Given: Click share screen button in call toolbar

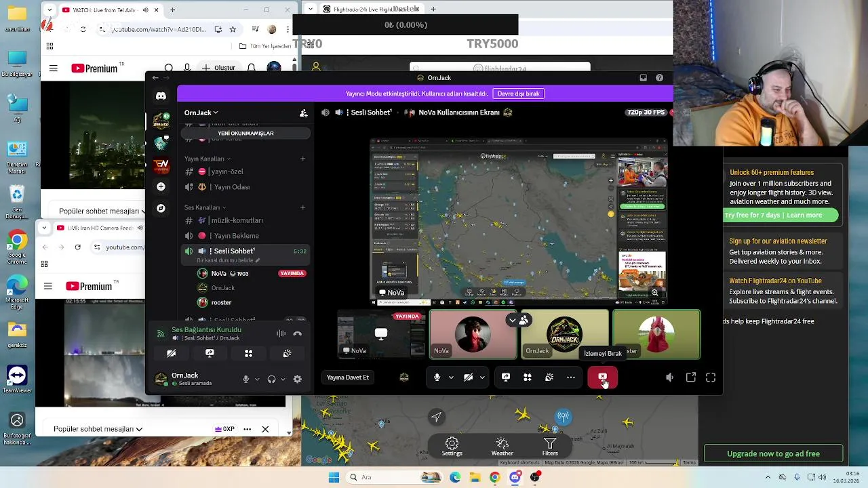Looking at the screenshot, I should click(506, 378).
